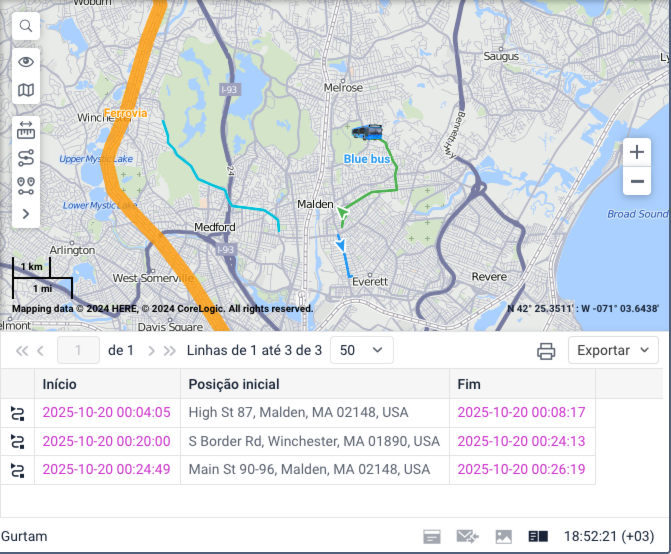This screenshot has height=554, width=671.
Task: Print the report table
Action: pos(546,351)
